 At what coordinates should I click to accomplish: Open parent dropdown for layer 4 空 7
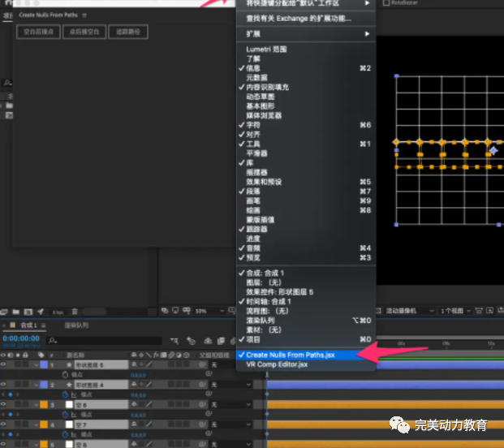click(230, 424)
